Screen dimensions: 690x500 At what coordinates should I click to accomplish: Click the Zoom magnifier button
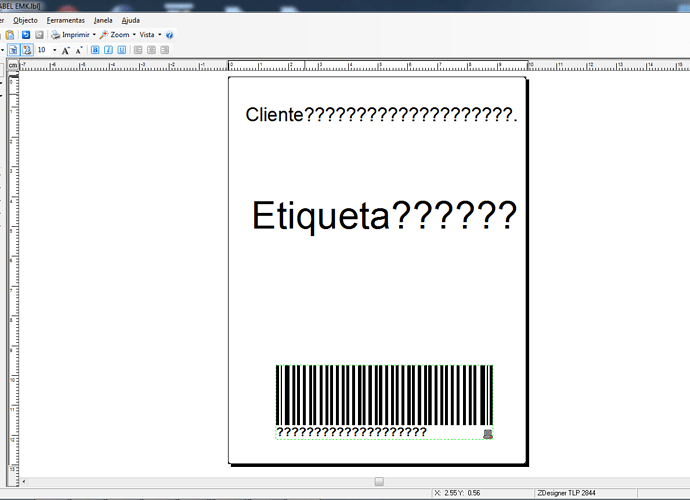(114, 35)
